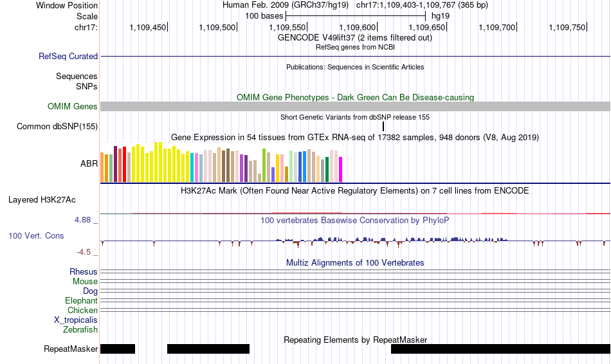Viewport: 611px width, 364px height.
Task: Click the magenta bar in GTEx chart
Action: coord(341,170)
